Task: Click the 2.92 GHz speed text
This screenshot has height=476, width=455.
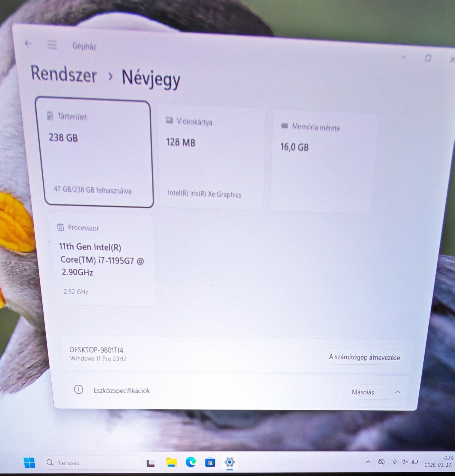Action: pos(76,292)
